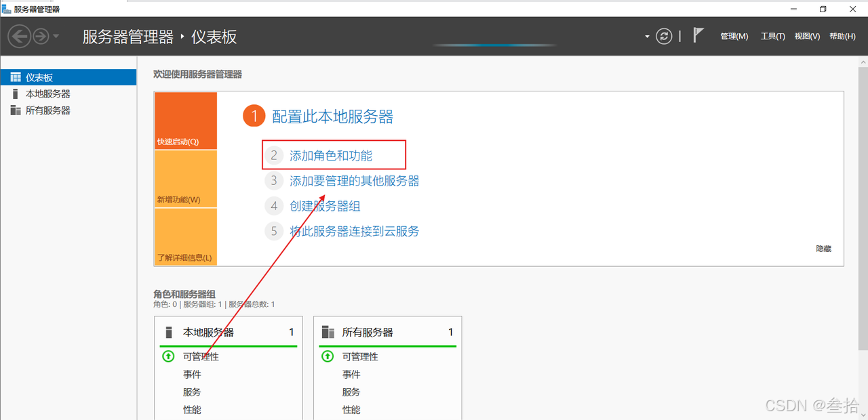
Task: Click 可管理性 in 本地服务器 tile
Action: click(201, 356)
